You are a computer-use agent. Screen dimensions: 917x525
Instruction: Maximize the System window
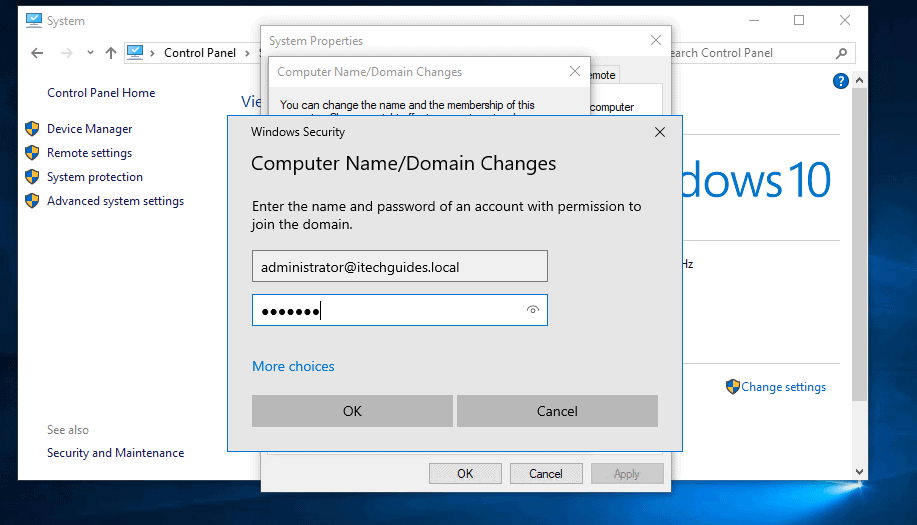pos(799,20)
